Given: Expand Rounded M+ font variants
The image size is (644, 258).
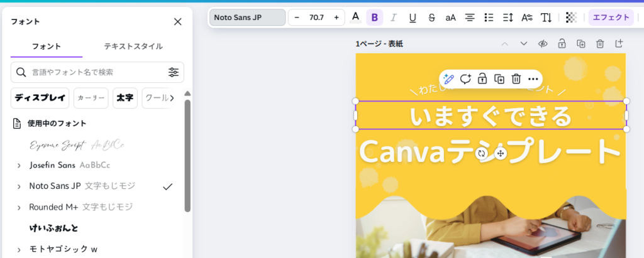Looking at the screenshot, I should click(19, 208).
